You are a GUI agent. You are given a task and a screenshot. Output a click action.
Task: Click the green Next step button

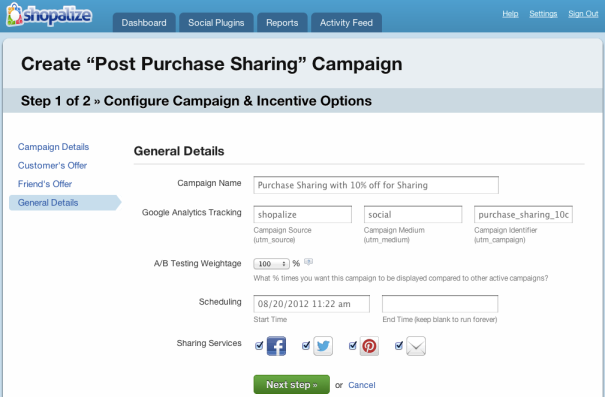click(x=292, y=385)
